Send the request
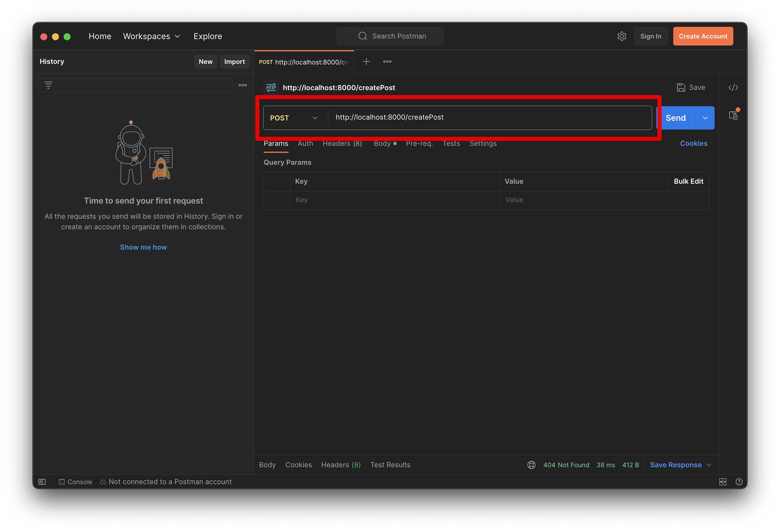780x532 pixels. [676, 118]
